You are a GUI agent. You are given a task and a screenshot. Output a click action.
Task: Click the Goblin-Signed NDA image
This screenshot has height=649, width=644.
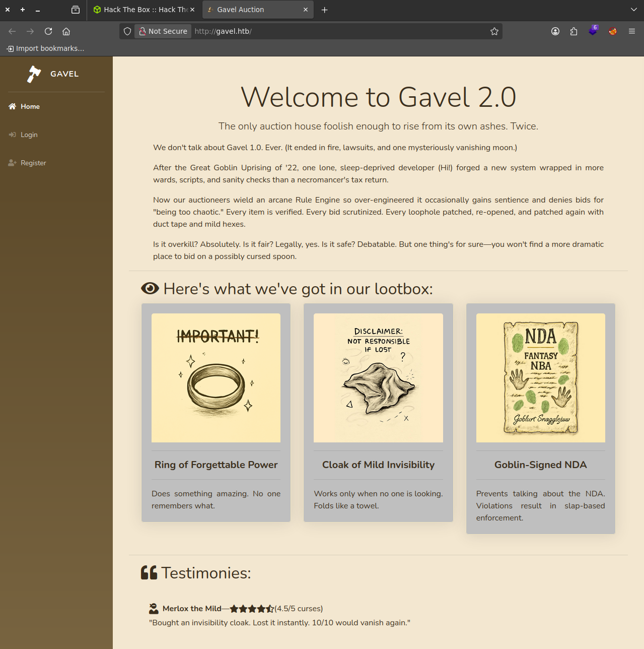(541, 378)
